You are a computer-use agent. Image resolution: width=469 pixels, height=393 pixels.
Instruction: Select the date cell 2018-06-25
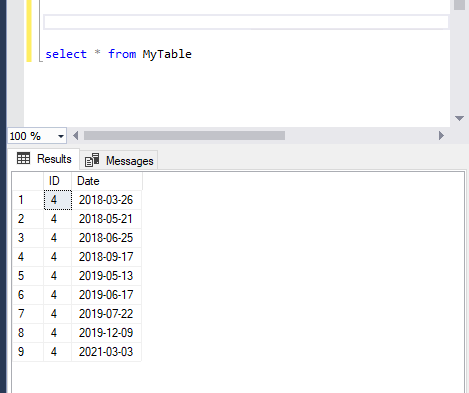pos(106,238)
